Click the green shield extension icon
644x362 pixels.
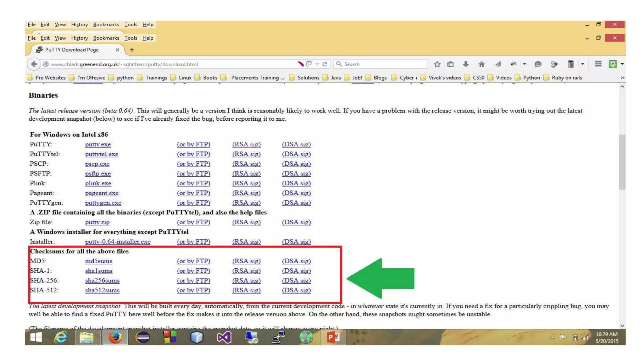click(613, 64)
